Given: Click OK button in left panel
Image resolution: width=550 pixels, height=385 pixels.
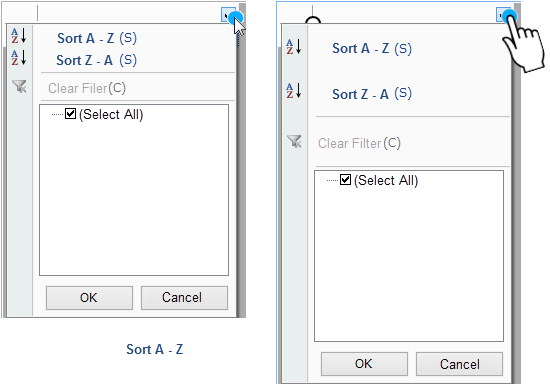Looking at the screenshot, I should tap(89, 298).
